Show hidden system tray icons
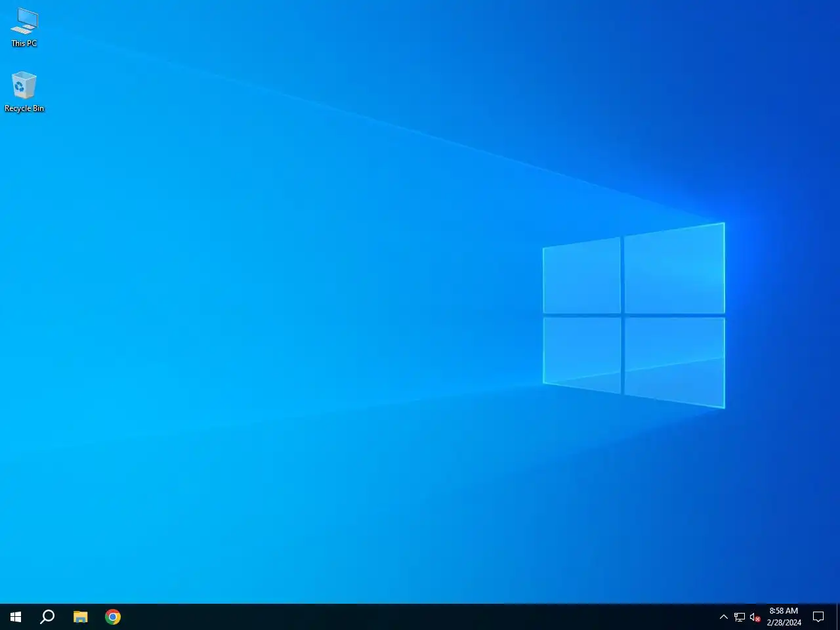 tap(723, 617)
